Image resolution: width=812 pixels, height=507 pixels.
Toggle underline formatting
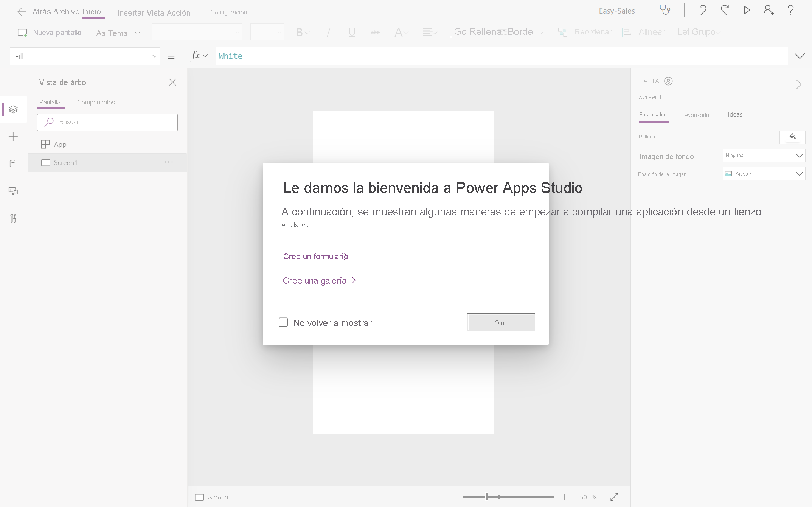click(352, 32)
